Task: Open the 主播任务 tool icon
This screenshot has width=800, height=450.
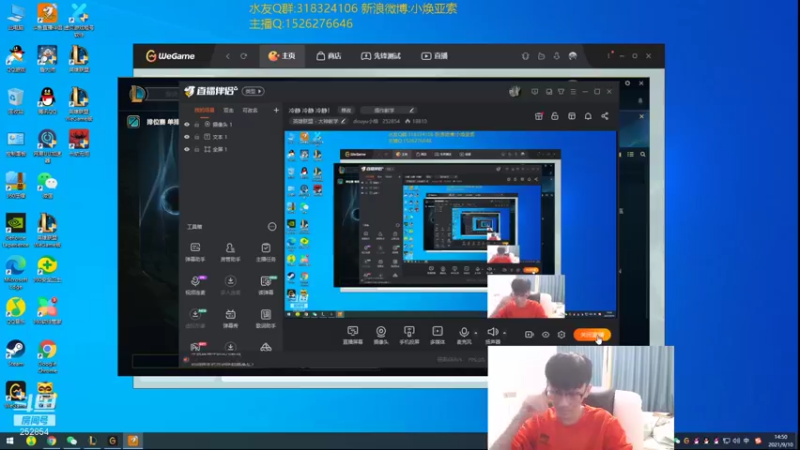Action: click(x=265, y=252)
